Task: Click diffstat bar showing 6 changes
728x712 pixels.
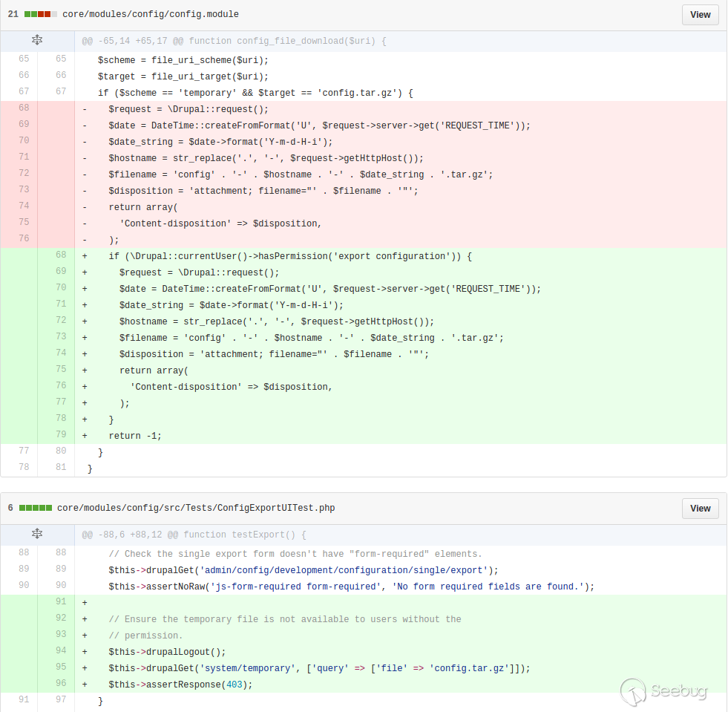Action: coord(35,509)
